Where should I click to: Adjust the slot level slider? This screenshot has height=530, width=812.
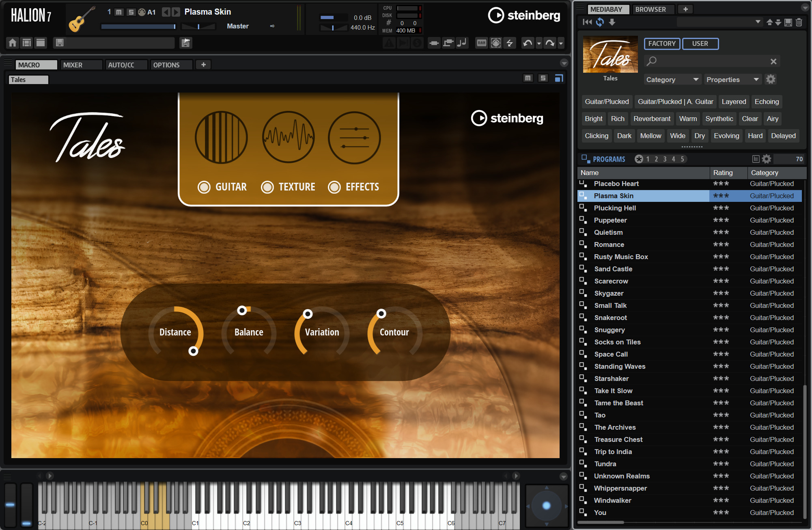click(x=138, y=26)
